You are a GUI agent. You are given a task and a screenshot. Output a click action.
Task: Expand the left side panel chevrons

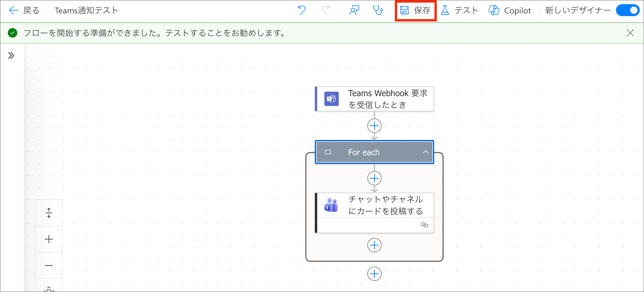point(11,56)
